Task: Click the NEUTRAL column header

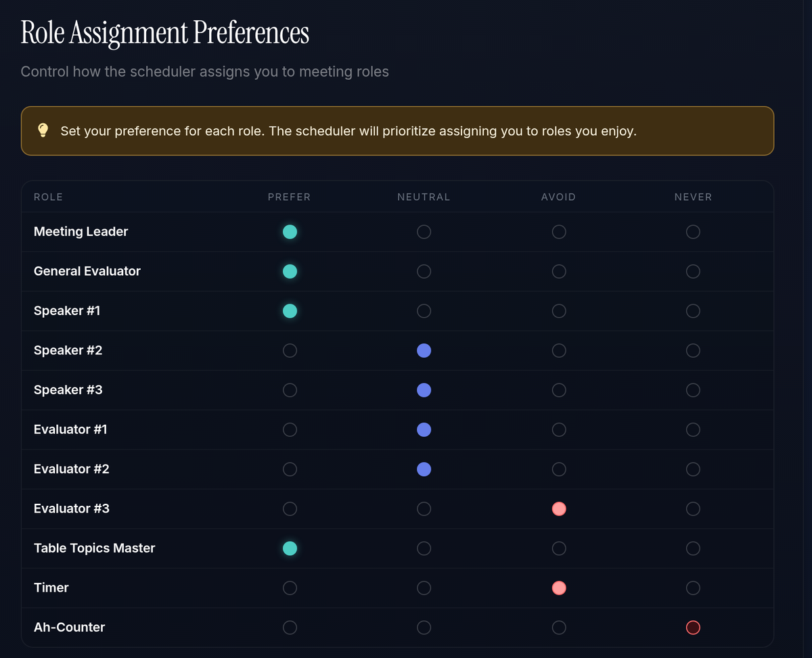Action: 424,197
